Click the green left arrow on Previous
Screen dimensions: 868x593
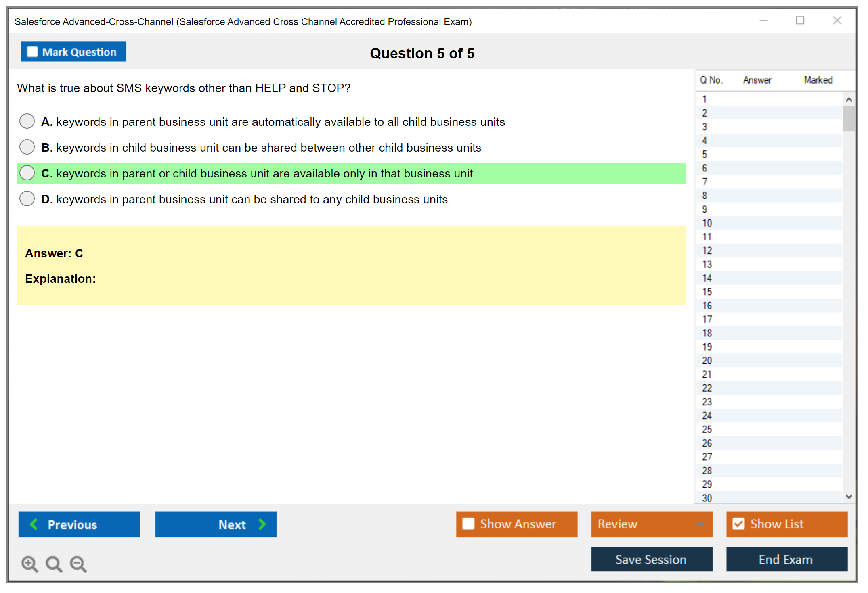point(34,524)
